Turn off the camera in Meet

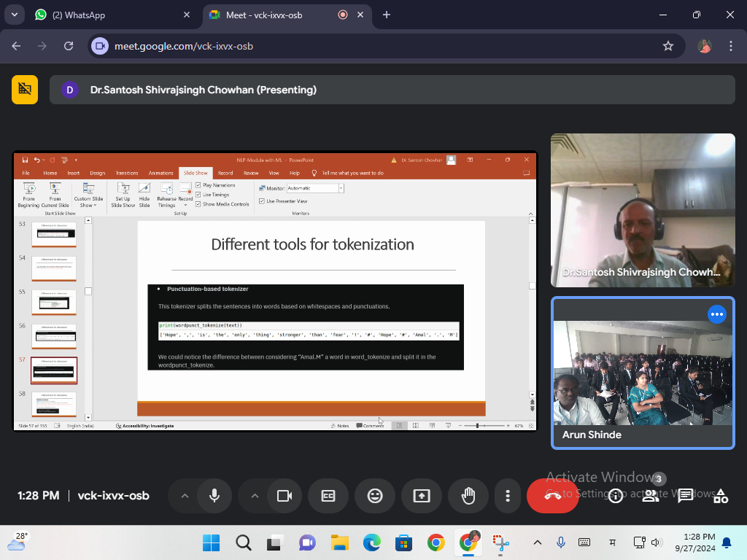coord(284,496)
